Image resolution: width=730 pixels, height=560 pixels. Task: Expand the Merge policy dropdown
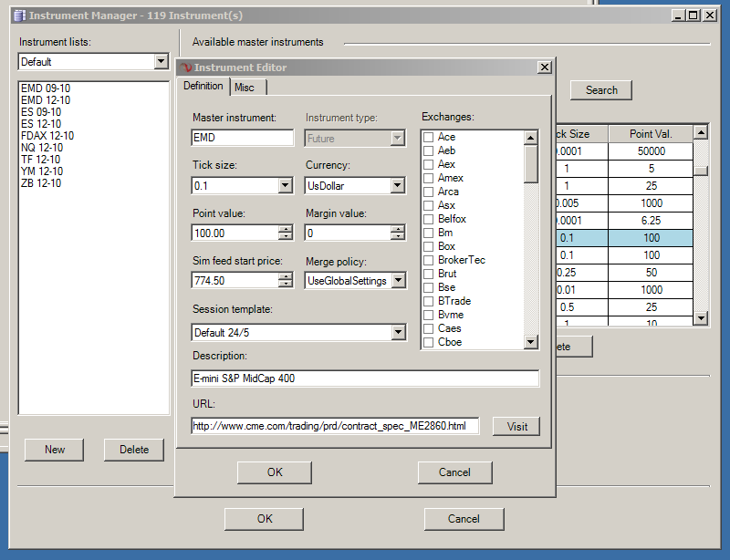click(398, 281)
